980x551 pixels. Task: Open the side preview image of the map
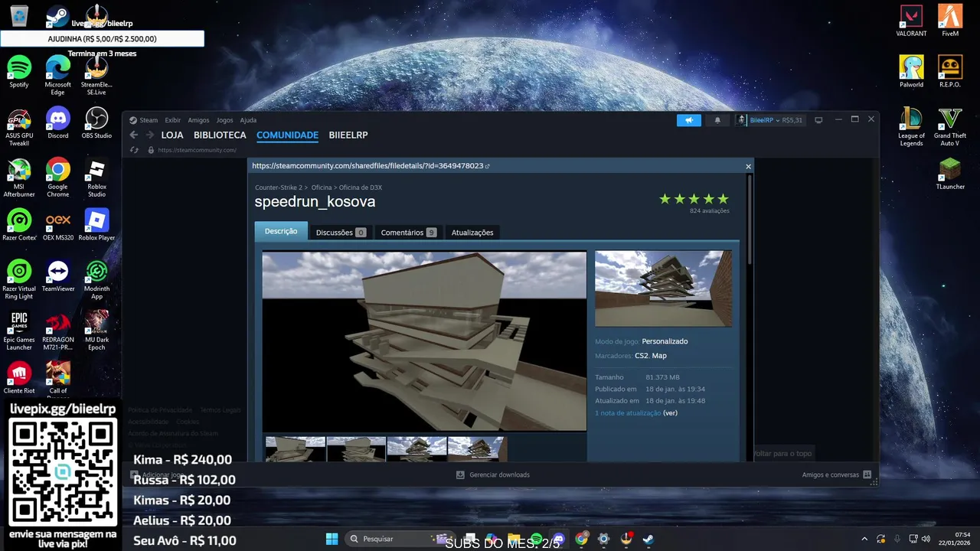click(663, 289)
